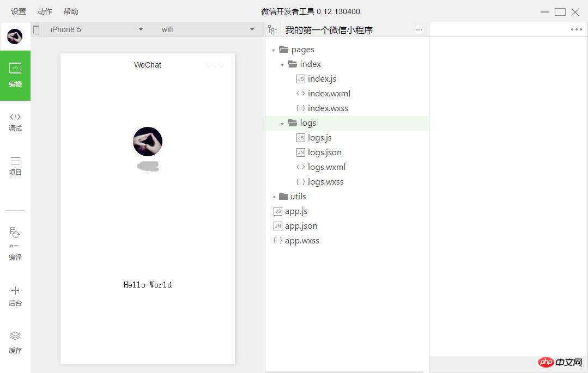Open the app.js file

pyautogui.click(x=296, y=211)
